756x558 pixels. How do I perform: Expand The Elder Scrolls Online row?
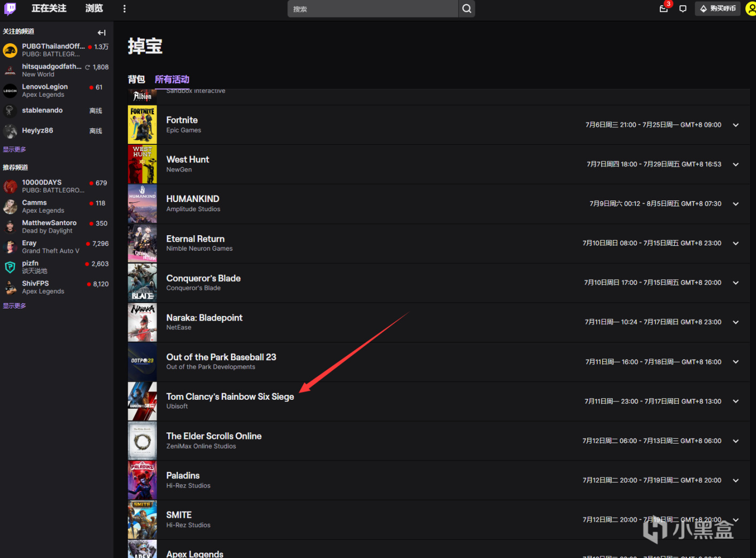click(736, 441)
